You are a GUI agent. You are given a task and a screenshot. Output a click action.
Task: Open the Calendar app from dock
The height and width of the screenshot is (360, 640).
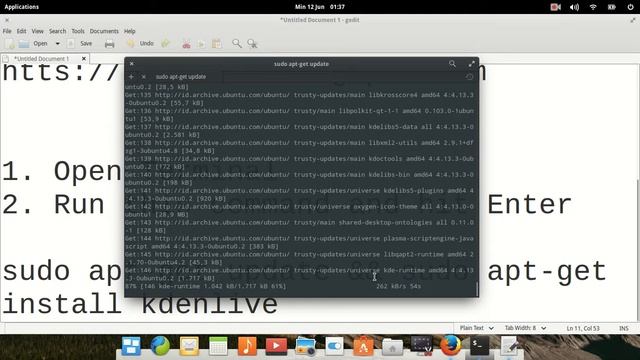218,346
